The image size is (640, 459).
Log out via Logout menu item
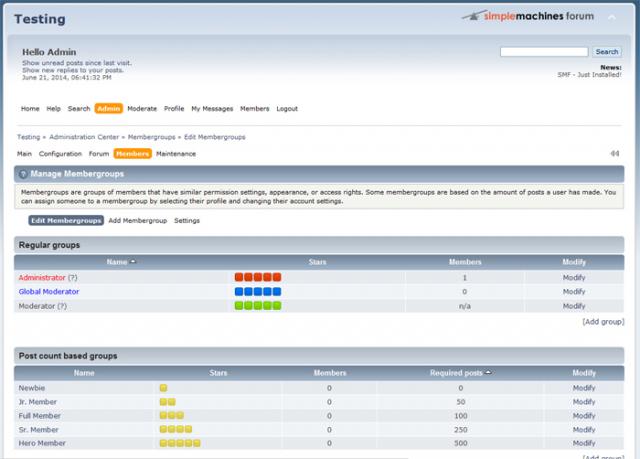coord(287,109)
